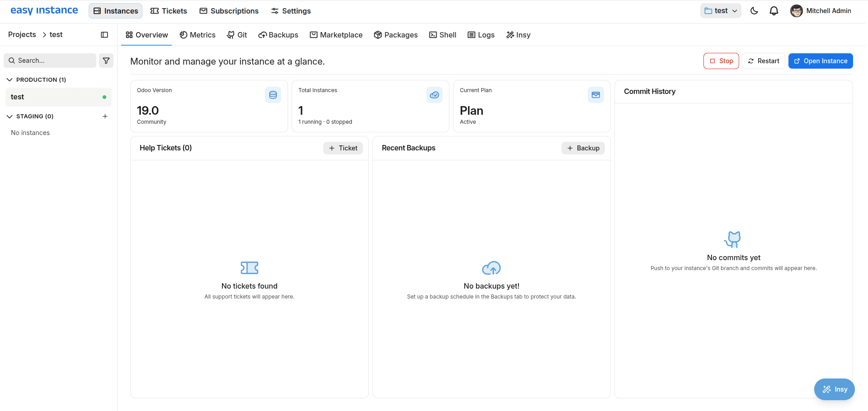Image resolution: width=868 pixels, height=411 pixels.
Task: Click the Plan Active status text
Action: tap(468, 122)
